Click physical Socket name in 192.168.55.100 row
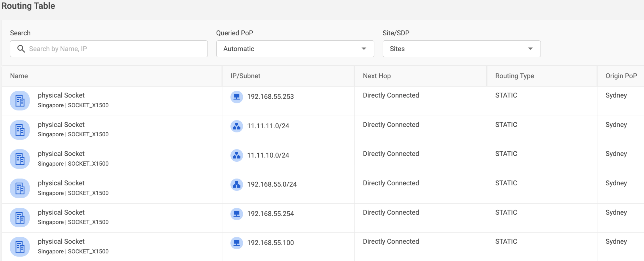 click(x=61, y=241)
